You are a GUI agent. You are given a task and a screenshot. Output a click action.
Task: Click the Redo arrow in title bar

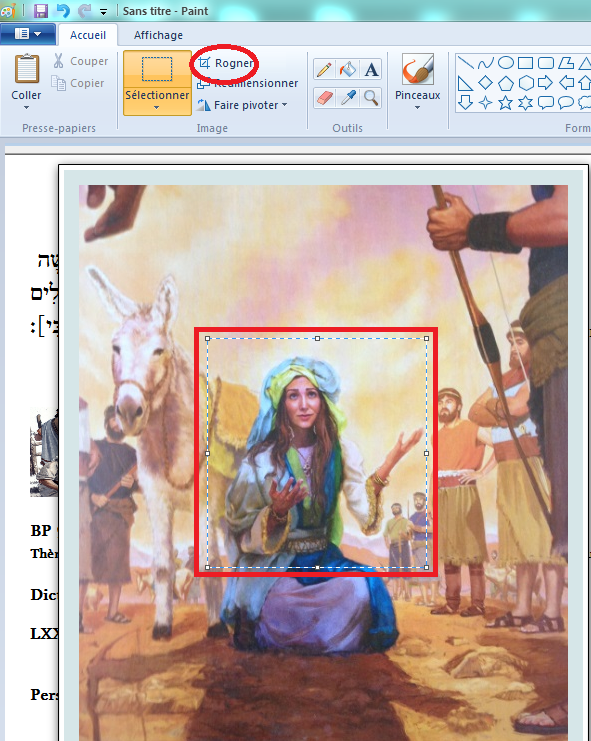click(x=84, y=10)
